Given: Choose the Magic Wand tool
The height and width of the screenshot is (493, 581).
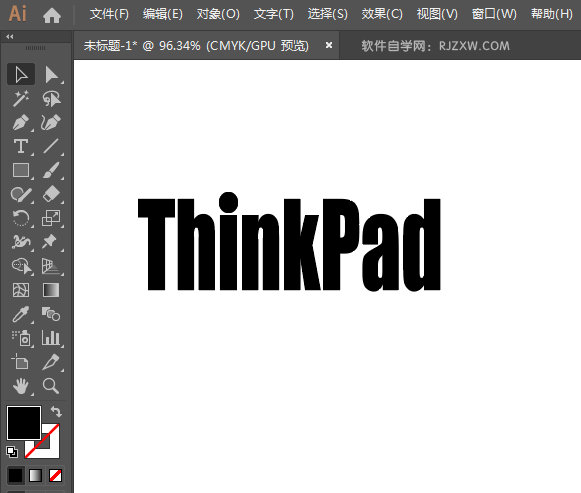Looking at the screenshot, I should coord(21,99).
